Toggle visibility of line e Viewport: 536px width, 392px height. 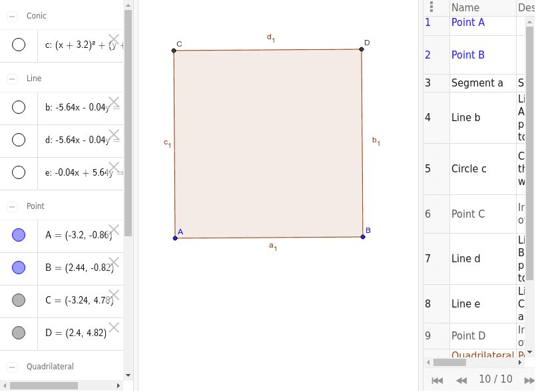[19, 172]
